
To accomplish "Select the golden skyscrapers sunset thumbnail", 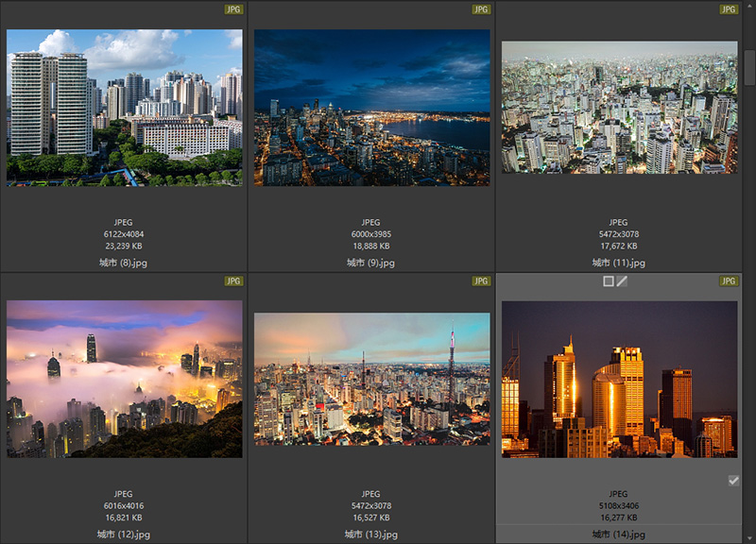I will click(619, 379).
